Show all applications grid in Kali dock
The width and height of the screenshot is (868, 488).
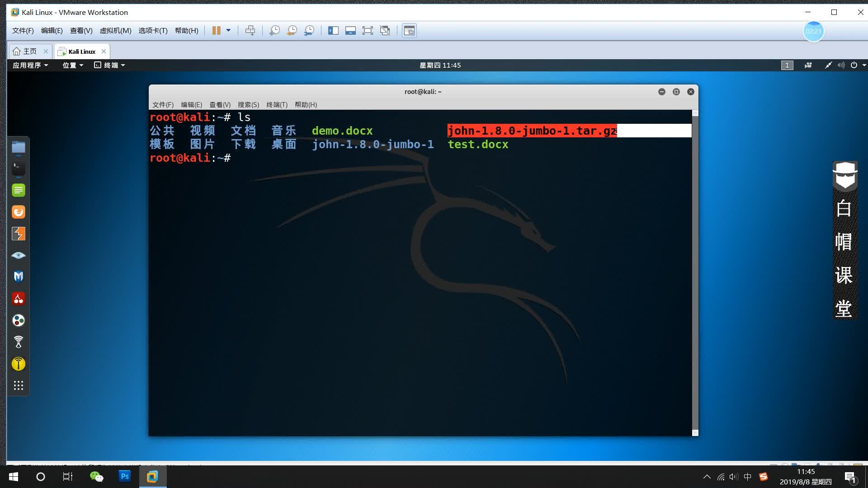coord(19,385)
